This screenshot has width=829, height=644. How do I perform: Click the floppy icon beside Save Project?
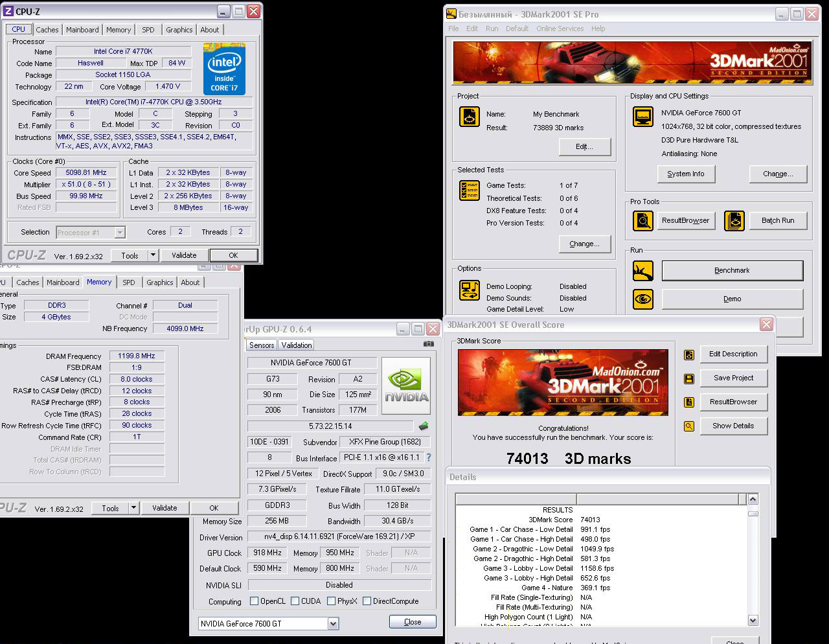(689, 378)
